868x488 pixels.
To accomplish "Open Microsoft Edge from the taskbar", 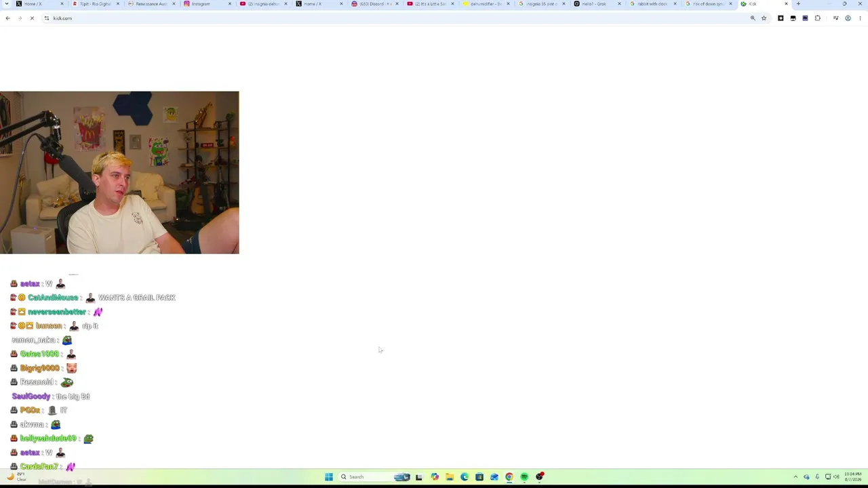I will coord(465,477).
